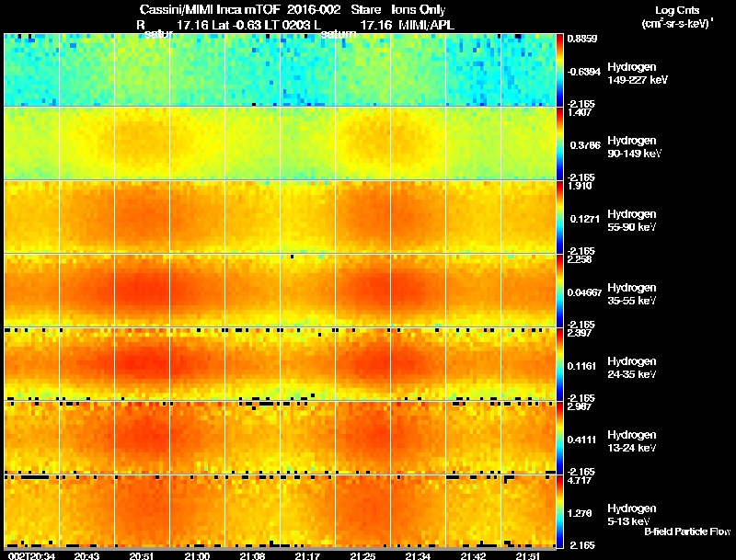This screenshot has height=560, width=736.
Task: Click the 002T20:34 time axis label
Action: click(x=32, y=556)
